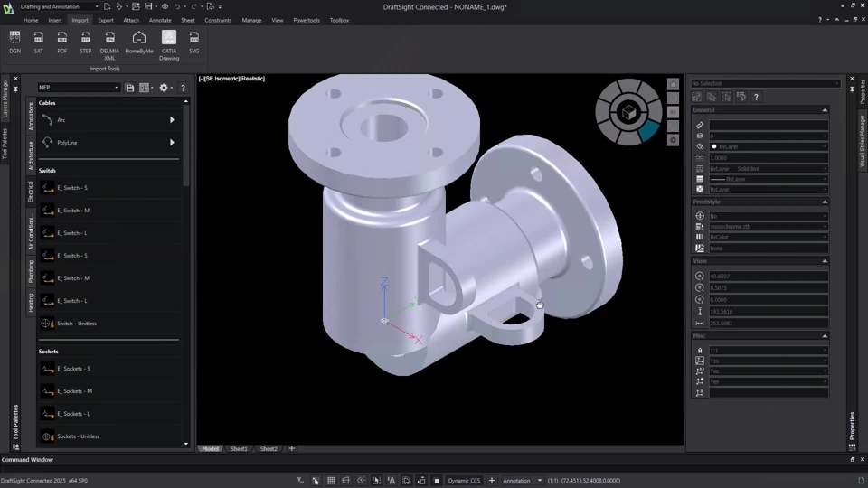Open the Electrical palette side tab
The width and height of the screenshot is (868, 488).
(x=30, y=191)
